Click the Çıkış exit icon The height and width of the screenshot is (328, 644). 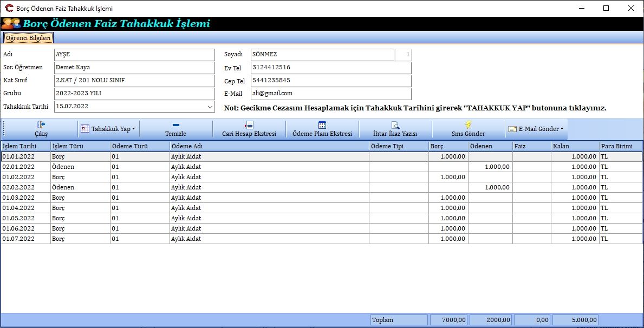(x=41, y=125)
